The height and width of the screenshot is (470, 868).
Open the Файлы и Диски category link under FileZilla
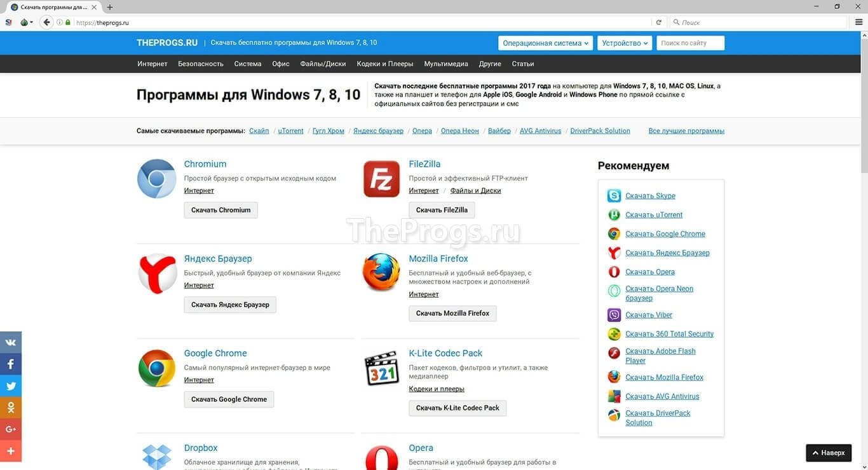coord(476,191)
